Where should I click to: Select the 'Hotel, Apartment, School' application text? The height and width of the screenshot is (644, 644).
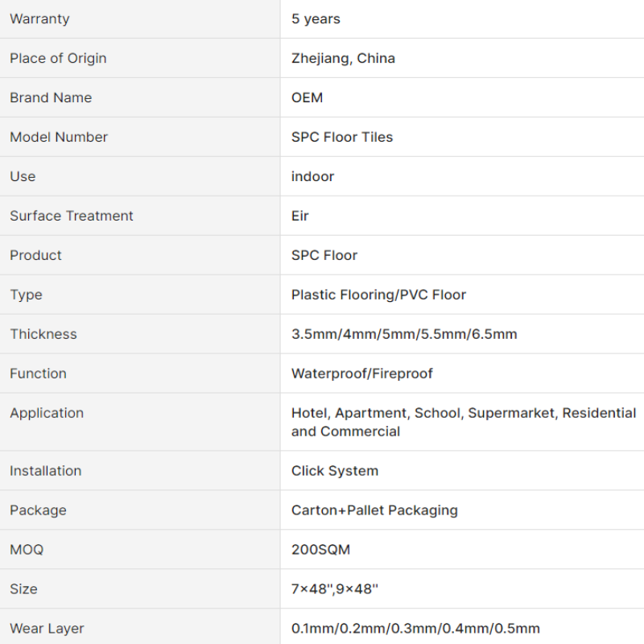[x=378, y=413]
